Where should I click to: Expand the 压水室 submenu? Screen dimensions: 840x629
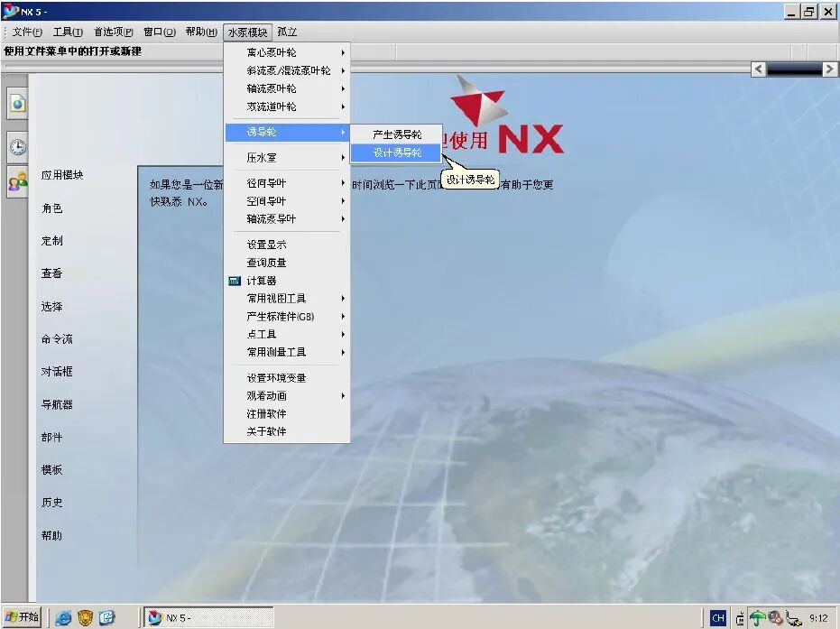pos(287,158)
